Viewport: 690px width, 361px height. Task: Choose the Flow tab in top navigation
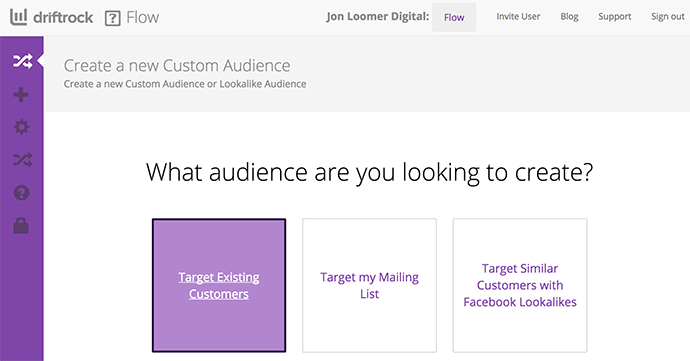coord(454,17)
